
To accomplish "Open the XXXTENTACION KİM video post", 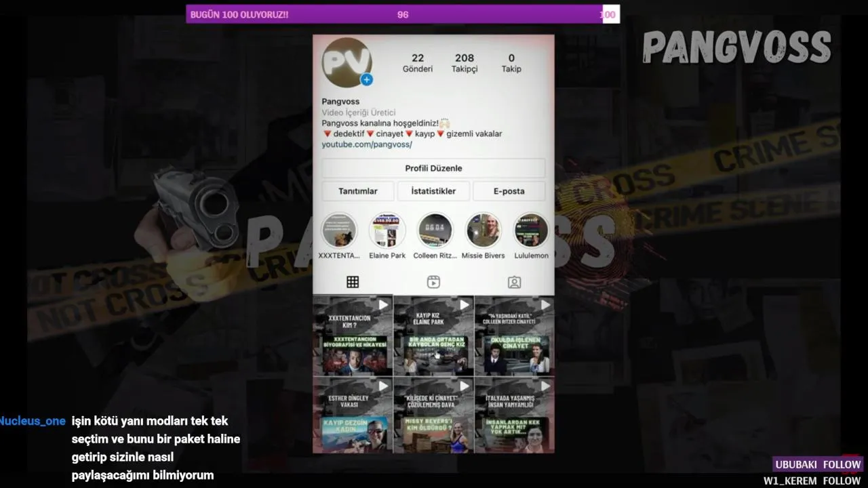I will [x=353, y=336].
